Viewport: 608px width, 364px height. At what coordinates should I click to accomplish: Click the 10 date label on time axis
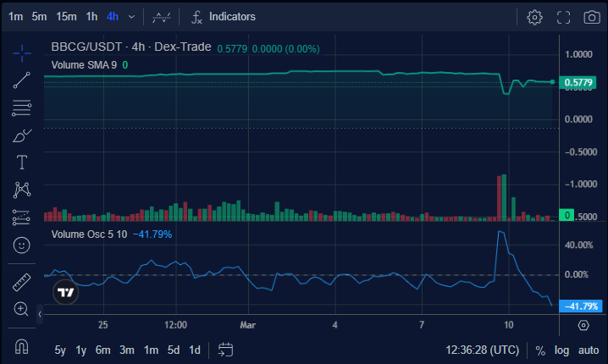[509, 325]
